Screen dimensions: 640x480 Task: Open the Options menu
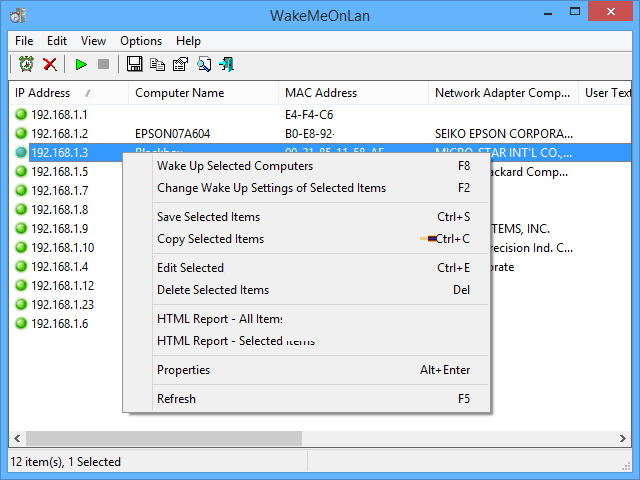click(x=141, y=41)
